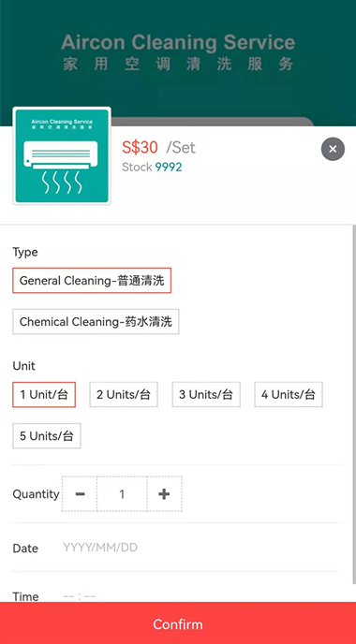Open the Time picker field
356x644 pixels.
(x=200, y=595)
